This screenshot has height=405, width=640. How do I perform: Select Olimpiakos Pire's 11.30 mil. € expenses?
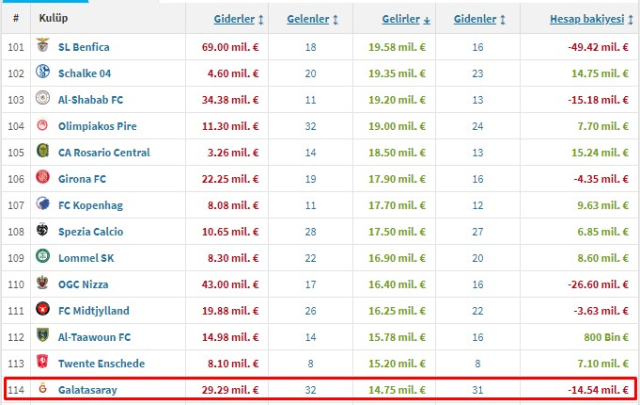(x=230, y=127)
